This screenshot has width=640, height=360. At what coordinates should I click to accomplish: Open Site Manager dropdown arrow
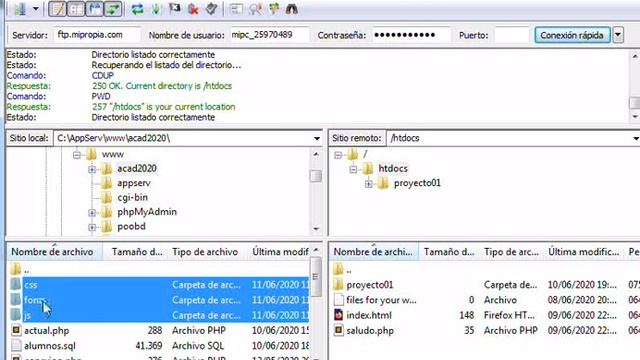pyautogui.click(x=36, y=9)
